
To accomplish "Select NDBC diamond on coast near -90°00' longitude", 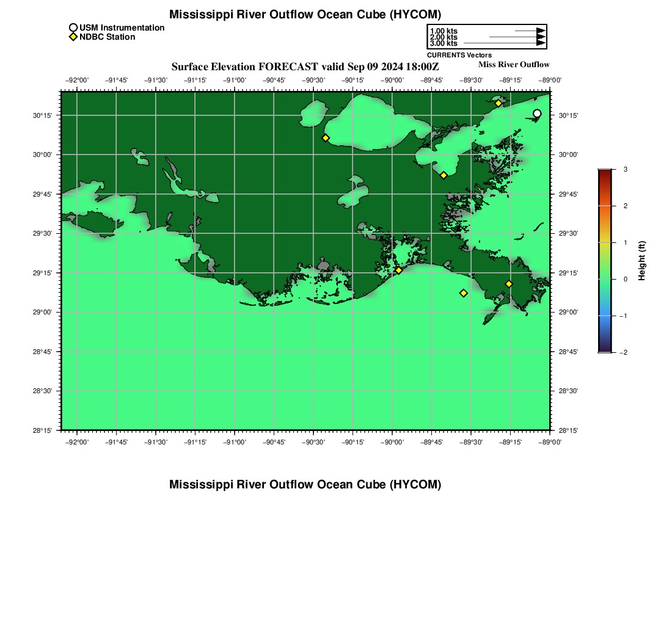I will click(x=398, y=270).
